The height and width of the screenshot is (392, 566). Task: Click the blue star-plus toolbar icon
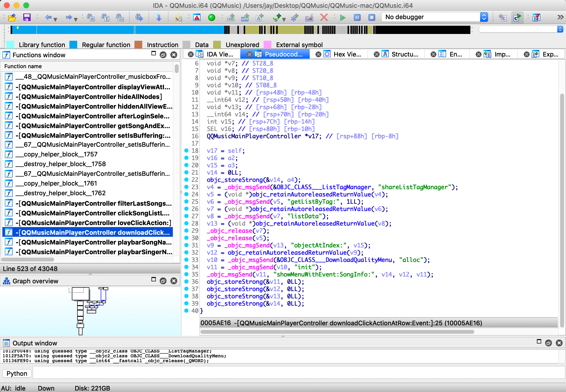tap(294, 17)
